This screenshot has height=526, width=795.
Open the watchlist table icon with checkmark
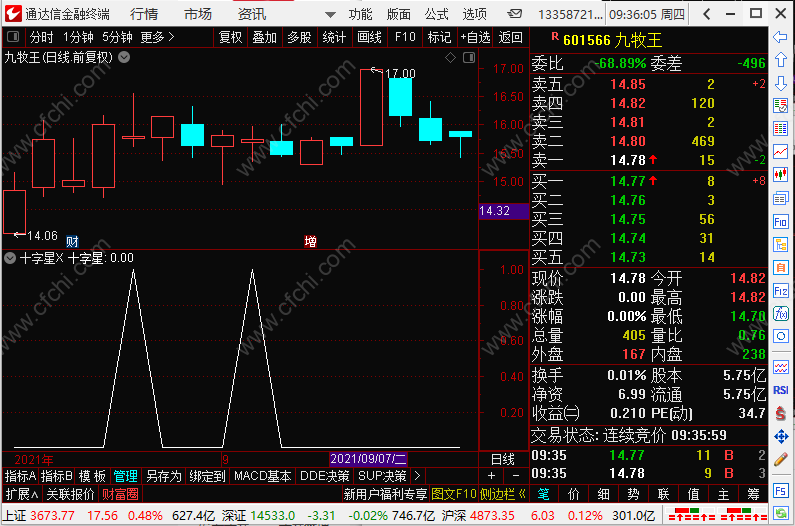tap(780, 106)
